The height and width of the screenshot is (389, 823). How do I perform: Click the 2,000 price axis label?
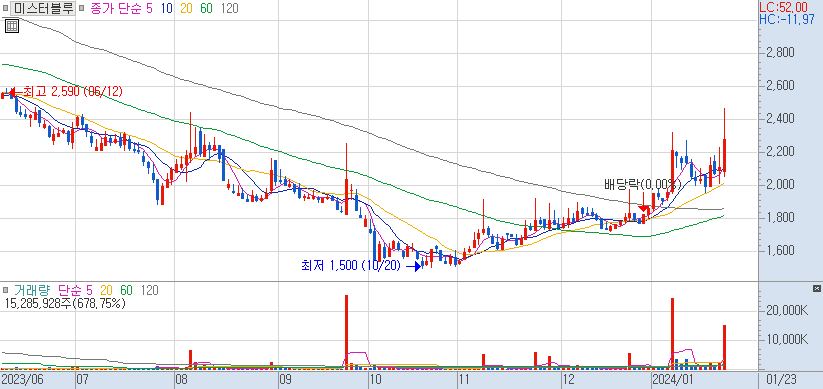click(779, 185)
